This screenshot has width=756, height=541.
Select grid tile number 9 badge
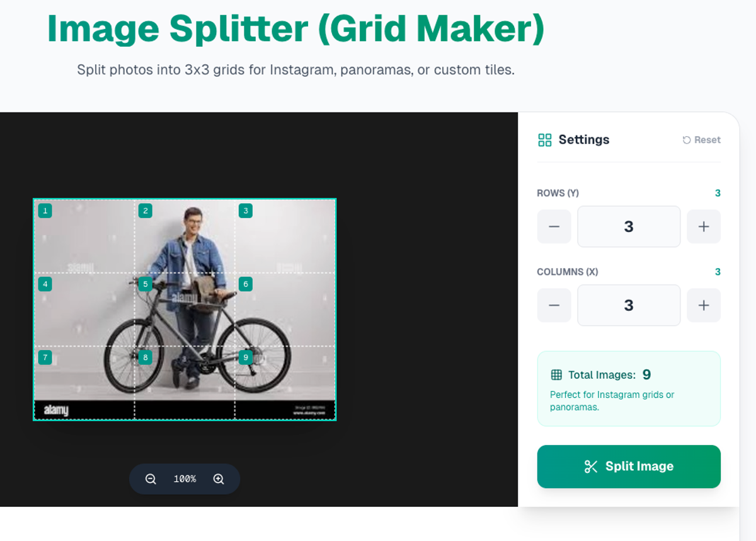246,358
